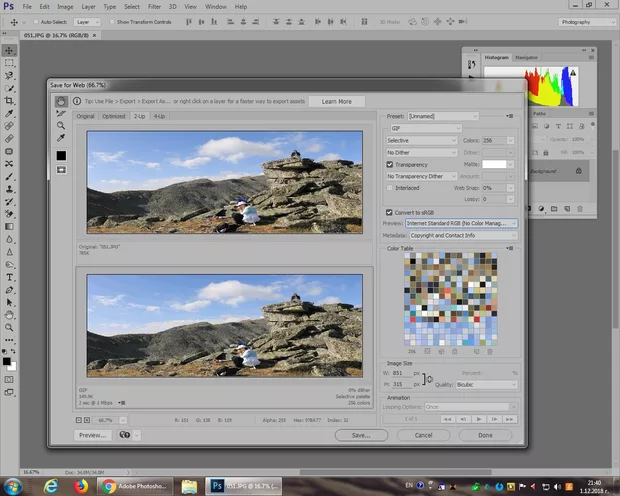Select the Slice Select tool in dialog
620x496 pixels.
tap(61, 114)
